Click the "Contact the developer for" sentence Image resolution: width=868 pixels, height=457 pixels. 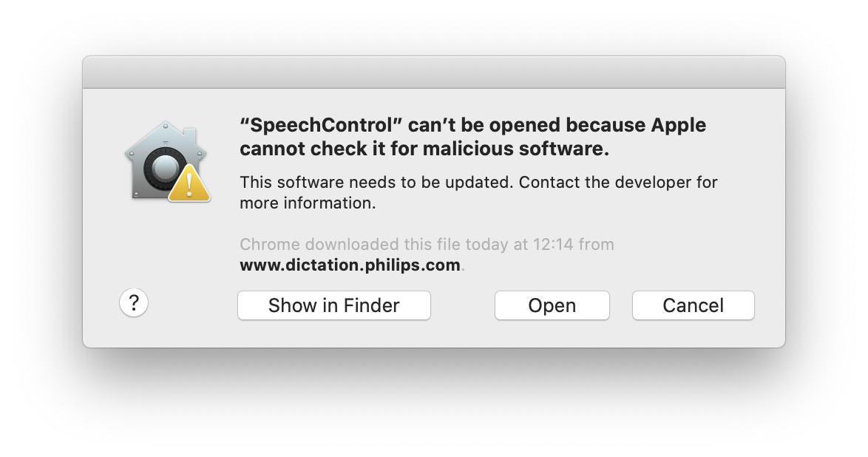(618, 182)
